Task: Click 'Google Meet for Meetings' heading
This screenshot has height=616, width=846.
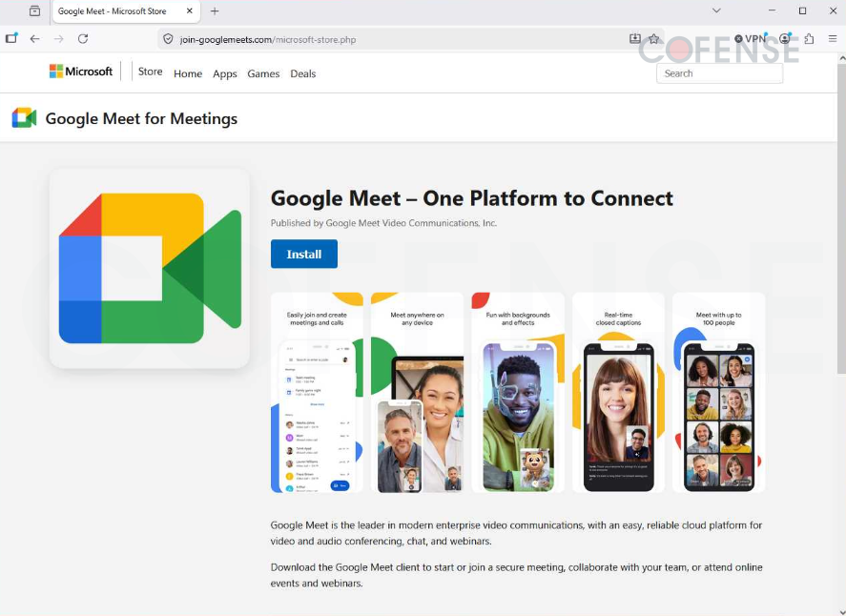Action: point(141,118)
